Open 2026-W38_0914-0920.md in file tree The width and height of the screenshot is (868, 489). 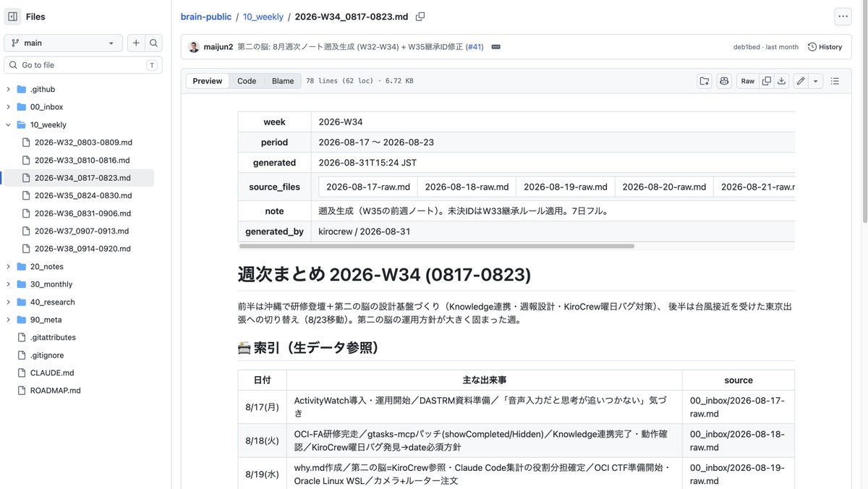(83, 249)
